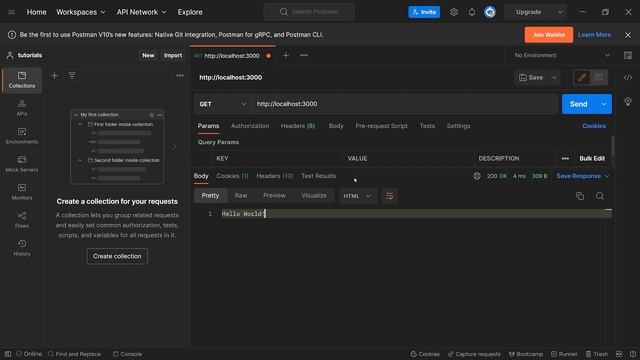The height and width of the screenshot is (360, 640).
Task: Open the hamburger menu icon
Action: (11, 12)
